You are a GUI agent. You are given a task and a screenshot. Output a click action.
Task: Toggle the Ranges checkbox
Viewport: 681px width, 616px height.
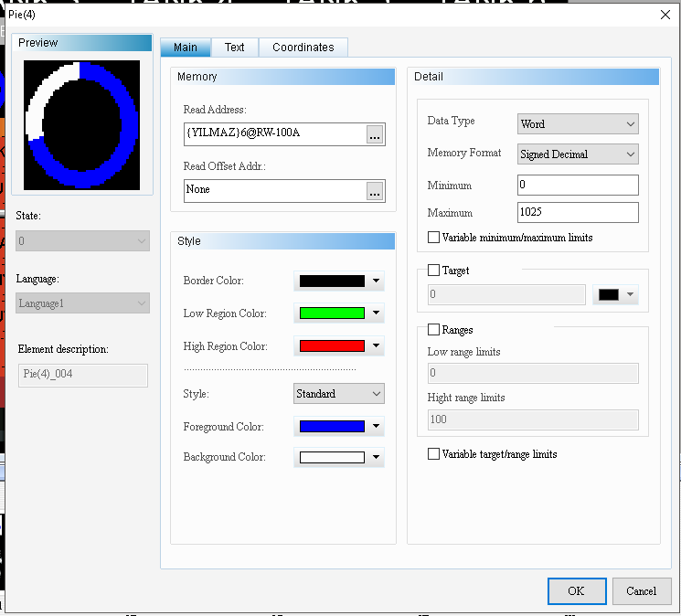(433, 330)
